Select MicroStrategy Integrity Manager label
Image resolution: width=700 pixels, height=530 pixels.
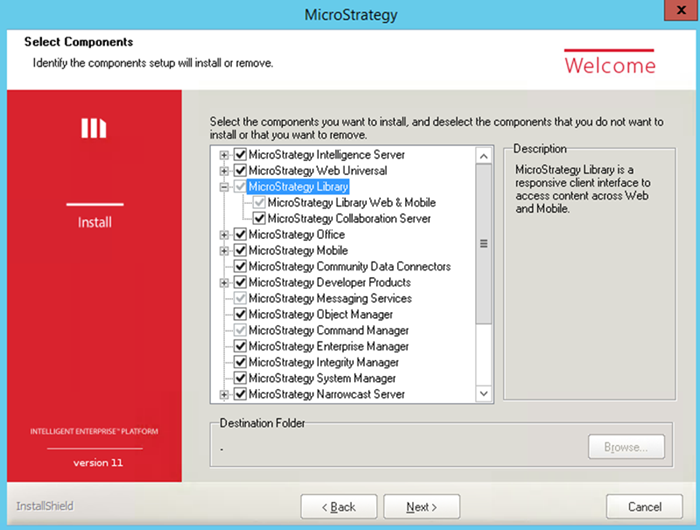click(x=324, y=363)
